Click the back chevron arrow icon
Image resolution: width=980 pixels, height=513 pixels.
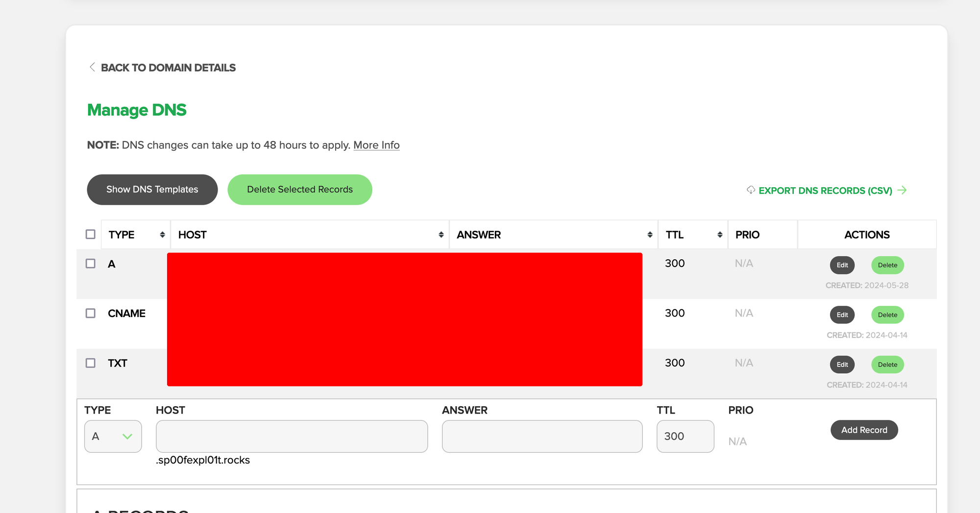pyautogui.click(x=92, y=67)
